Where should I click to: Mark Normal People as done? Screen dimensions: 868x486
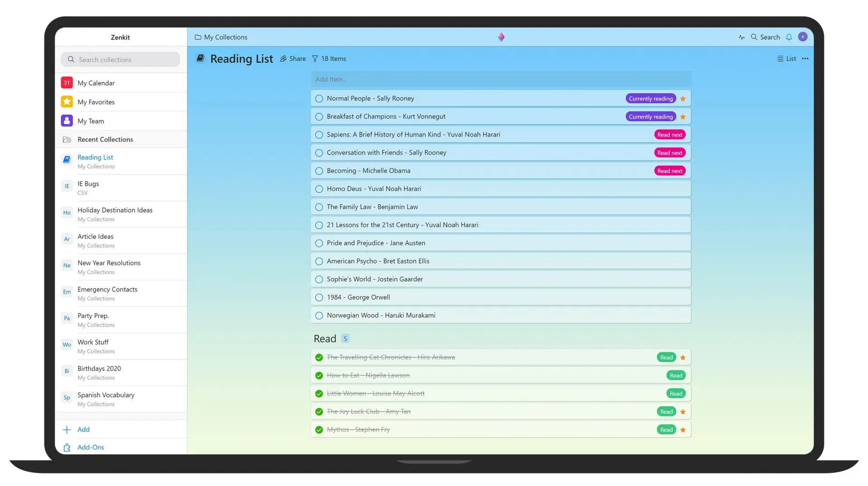[x=319, y=99]
